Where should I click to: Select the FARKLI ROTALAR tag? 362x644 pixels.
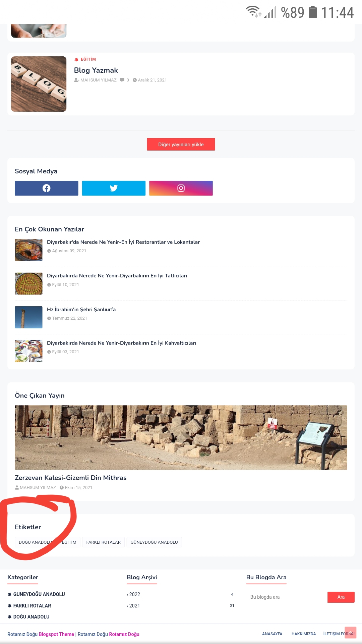(x=104, y=542)
